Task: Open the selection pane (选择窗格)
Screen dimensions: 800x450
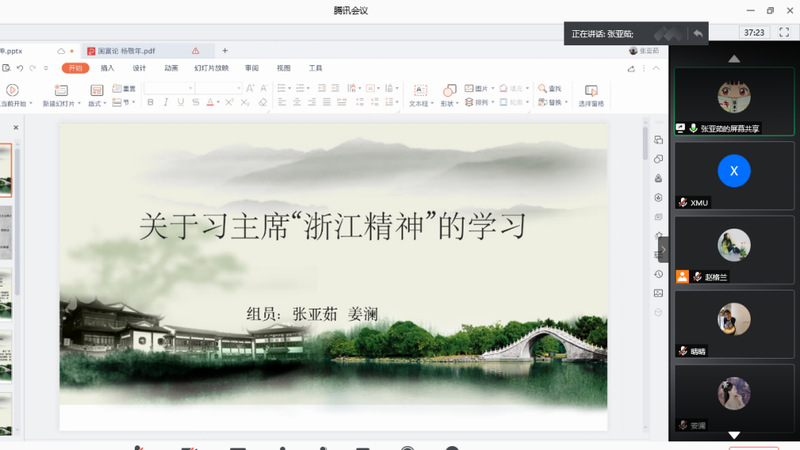Action: click(590, 94)
